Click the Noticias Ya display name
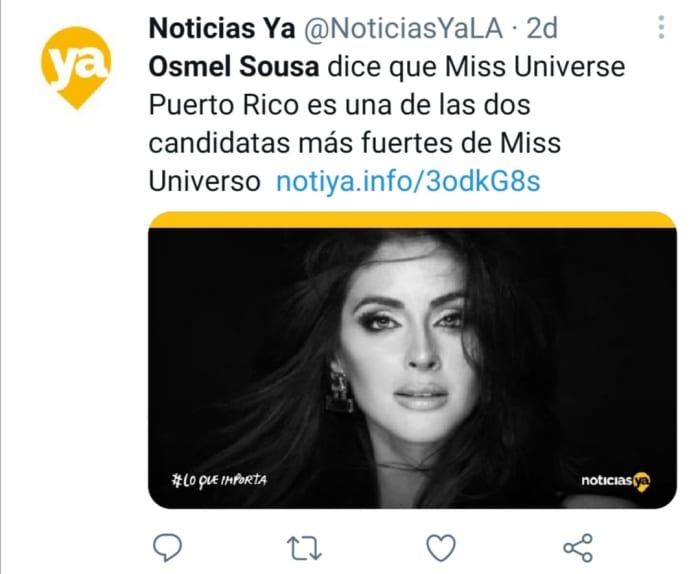Viewport: 700px width, 574px height. pyautogui.click(x=222, y=29)
